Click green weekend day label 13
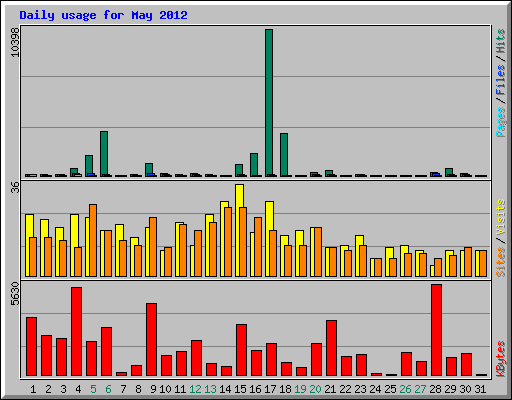This screenshot has height=400, width=512. [210, 389]
